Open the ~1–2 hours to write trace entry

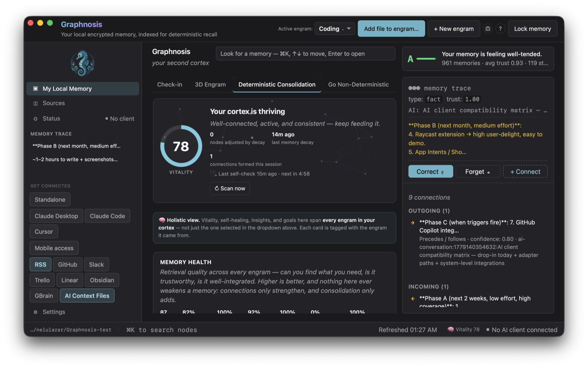point(75,159)
